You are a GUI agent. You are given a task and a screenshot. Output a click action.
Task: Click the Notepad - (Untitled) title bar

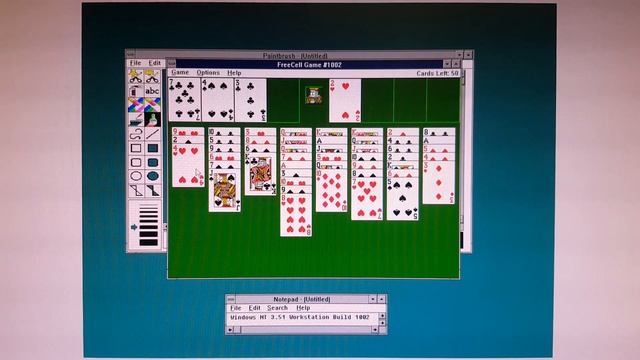tap(302, 299)
